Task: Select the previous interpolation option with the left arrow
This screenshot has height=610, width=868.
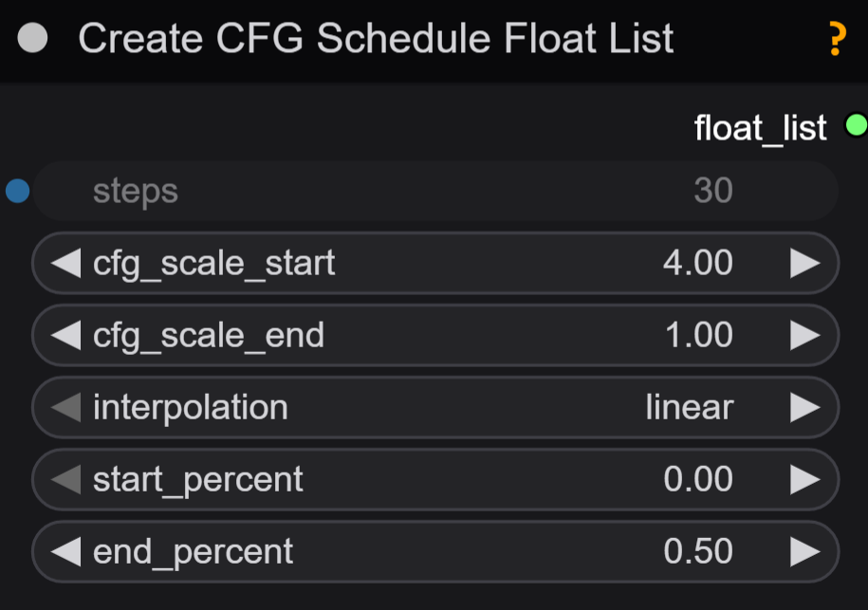Action: click(x=65, y=407)
